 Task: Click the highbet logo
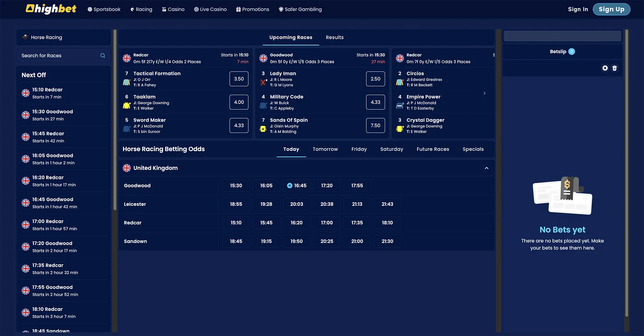[x=51, y=9]
